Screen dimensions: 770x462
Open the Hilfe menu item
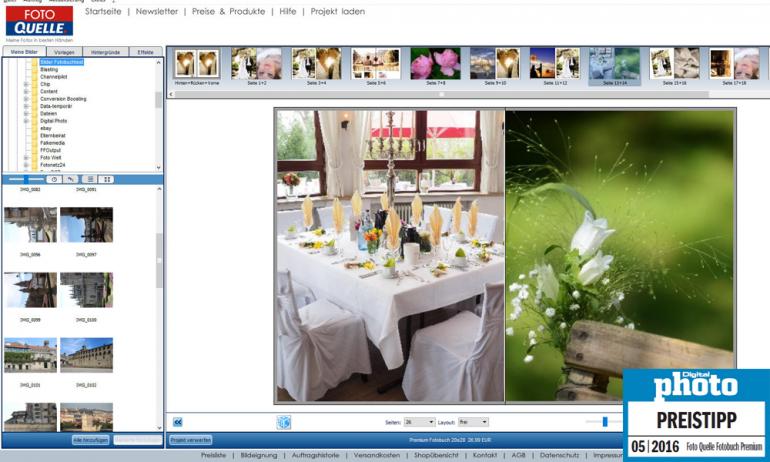pos(288,11)
